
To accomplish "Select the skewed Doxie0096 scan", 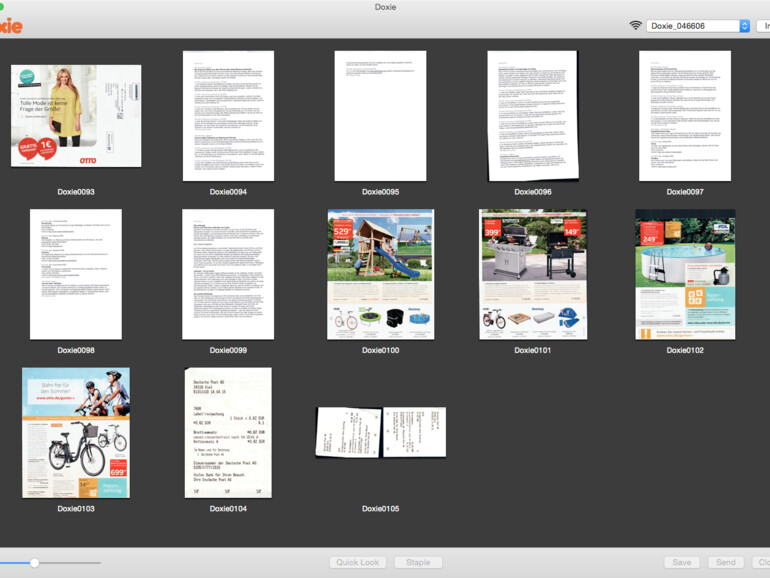I will (x=533, y=116).
